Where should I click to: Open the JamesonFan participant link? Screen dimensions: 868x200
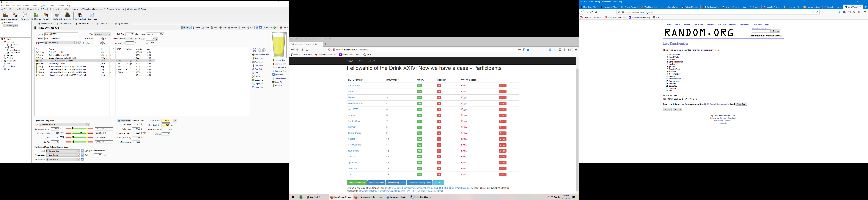pyautogui.click(x=354, y=86)
